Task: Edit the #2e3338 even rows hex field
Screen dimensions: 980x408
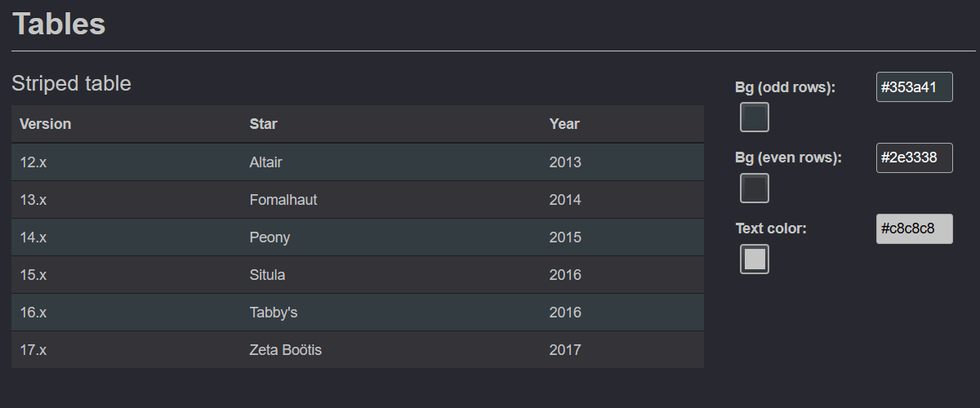Action: [x=915, y=157]
